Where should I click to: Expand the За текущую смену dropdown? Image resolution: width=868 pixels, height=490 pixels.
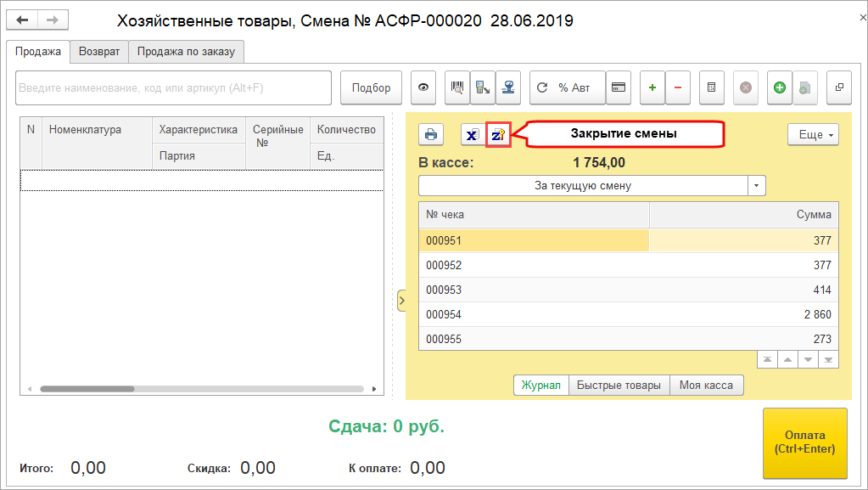click(x=756, y=185)
